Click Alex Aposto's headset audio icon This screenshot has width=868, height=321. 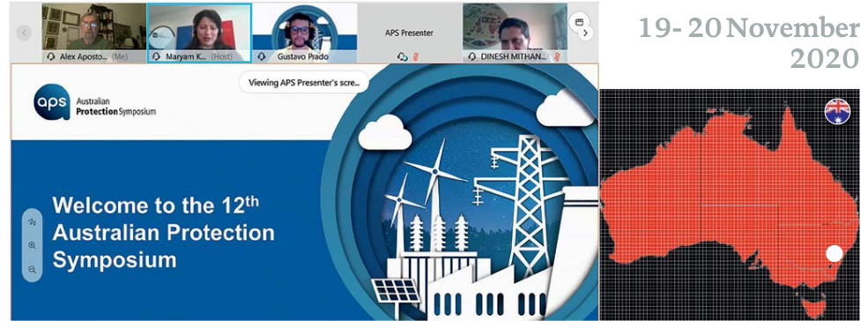click(51, 56)
